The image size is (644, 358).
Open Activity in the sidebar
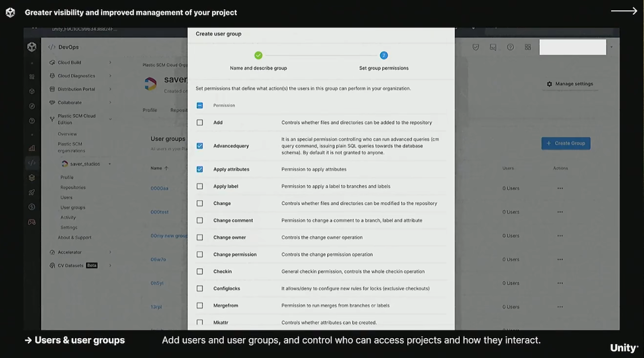tap(68, 217)
